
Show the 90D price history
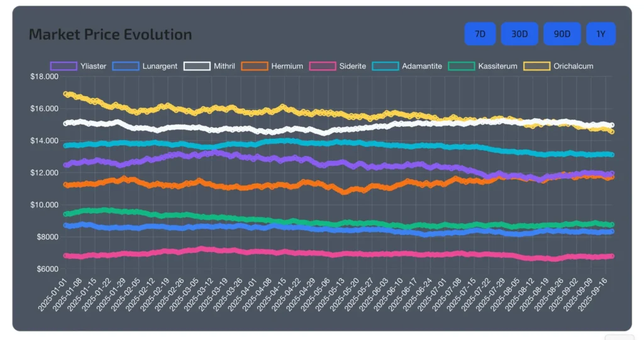(562, 34)
